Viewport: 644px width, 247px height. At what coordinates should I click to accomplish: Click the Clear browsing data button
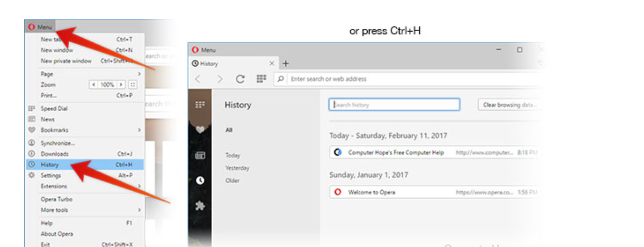pos(508,105)
